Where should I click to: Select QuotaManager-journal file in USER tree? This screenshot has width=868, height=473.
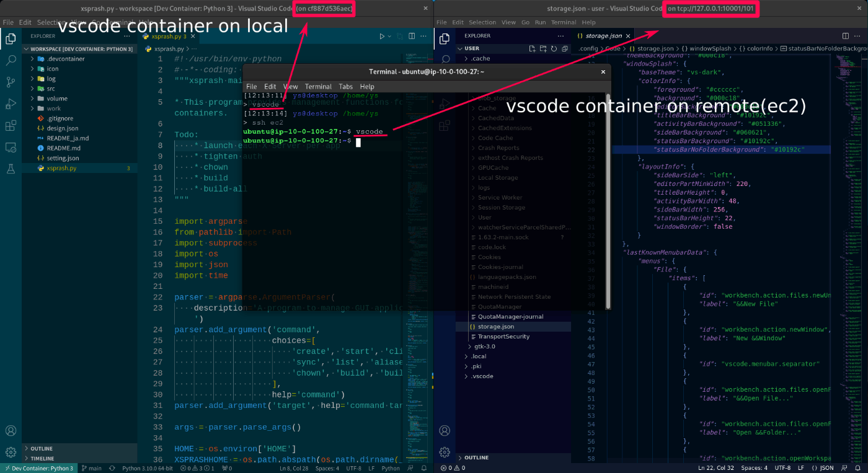point(513,317)
